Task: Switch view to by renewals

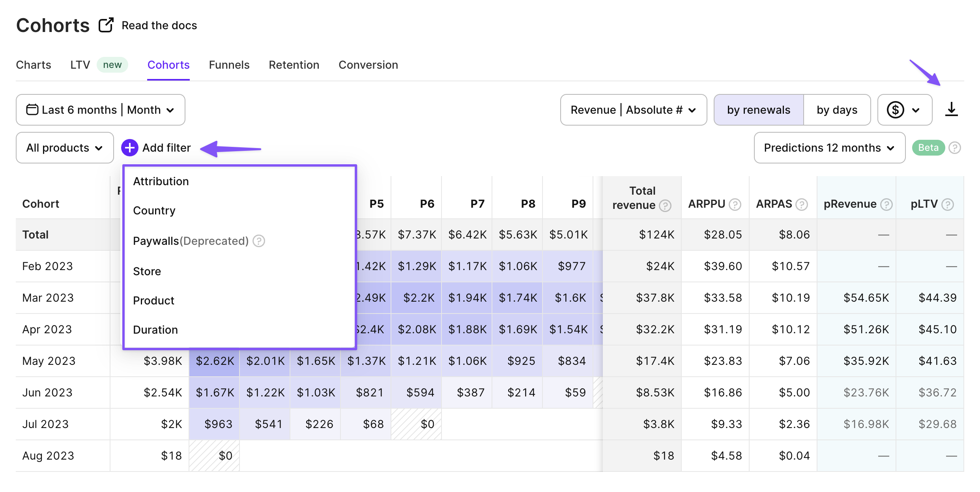Action: (758, 110)
